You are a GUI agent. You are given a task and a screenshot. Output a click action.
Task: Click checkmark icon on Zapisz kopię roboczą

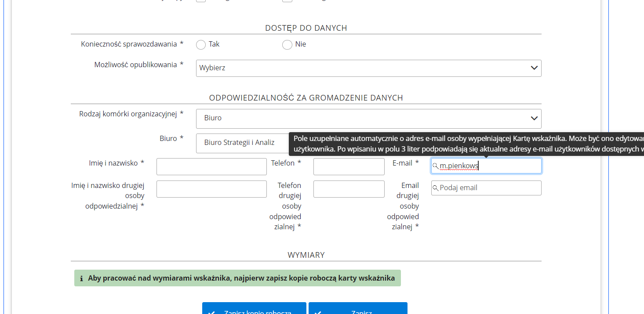(211, 311)
